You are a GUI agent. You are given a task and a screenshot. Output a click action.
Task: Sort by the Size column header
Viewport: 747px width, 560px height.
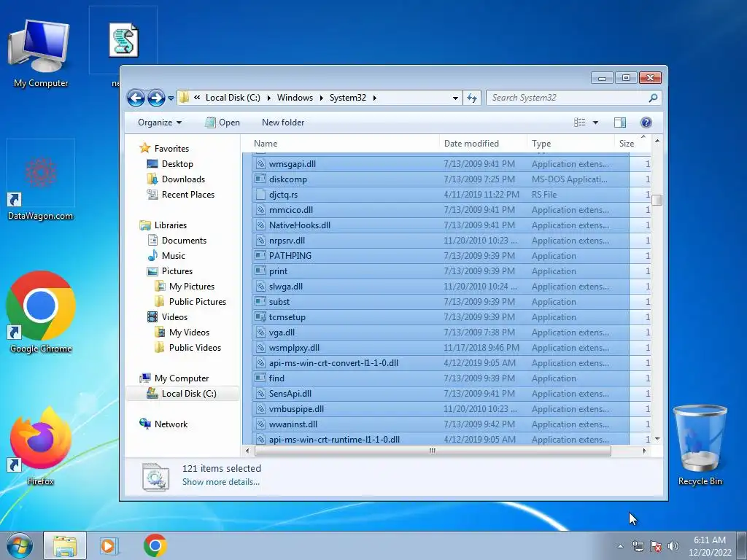632,144
